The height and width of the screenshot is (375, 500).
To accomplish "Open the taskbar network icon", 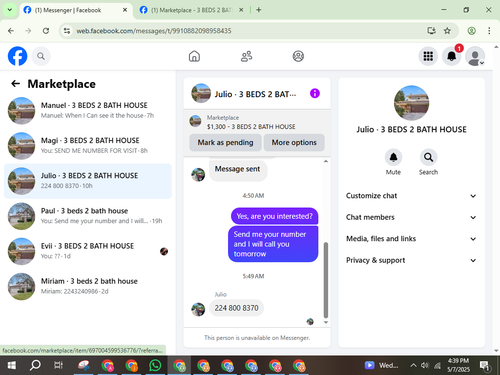I will point(437,365).
